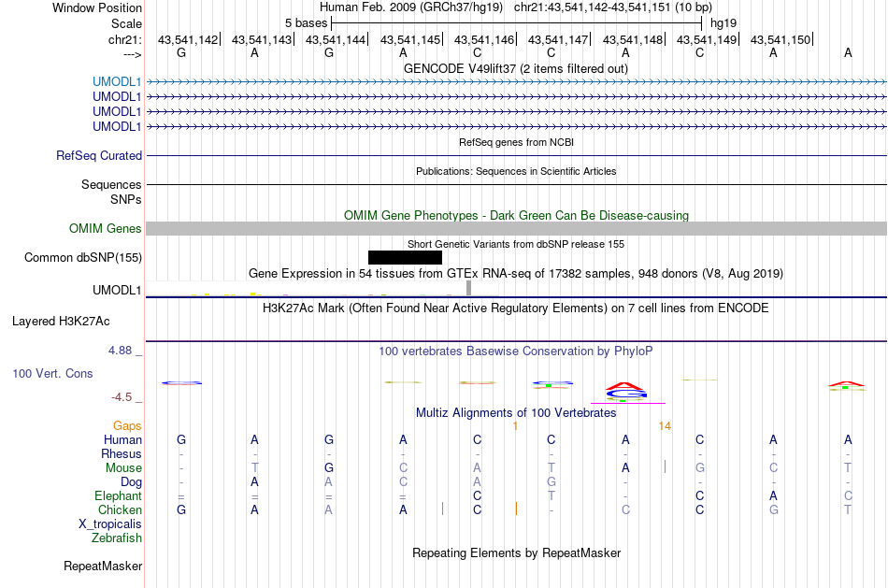Click the GENCODE V49lift37 track title
This screenshot has height=588, width=888.
[x=516, y=68]
